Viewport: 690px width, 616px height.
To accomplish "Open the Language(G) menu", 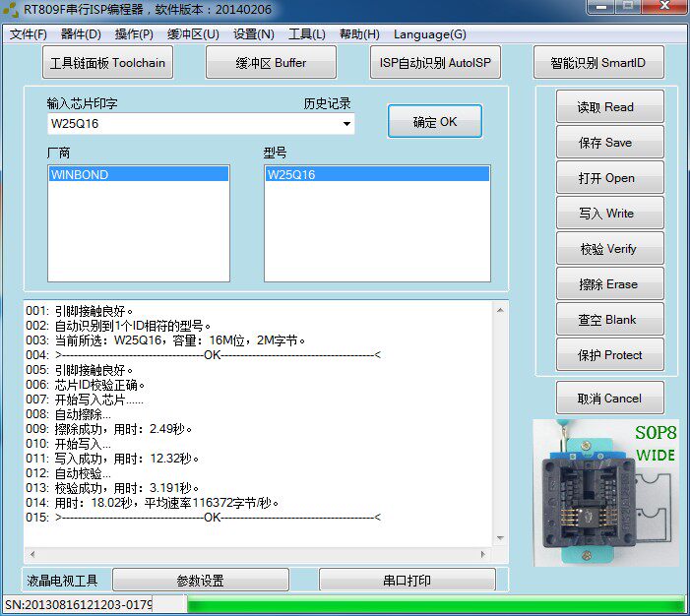I will [x=429, y=34].
